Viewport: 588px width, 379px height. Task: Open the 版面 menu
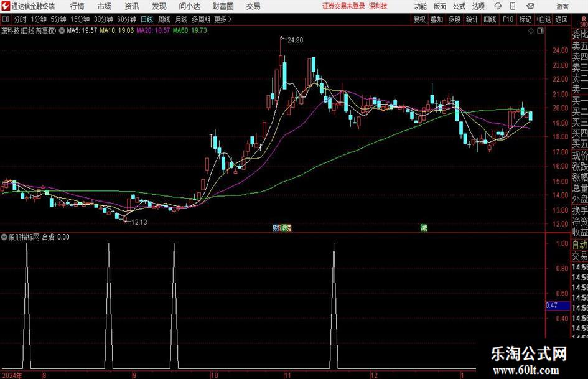click(440, 6)
